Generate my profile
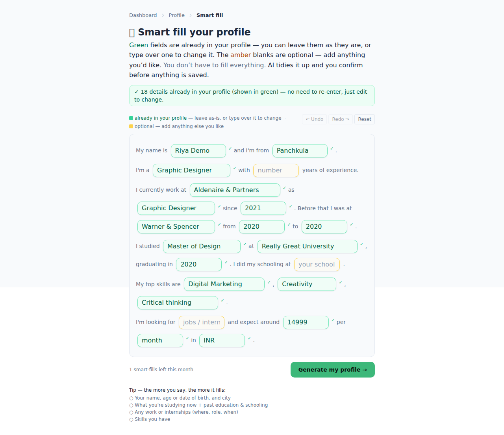Image resolution: width=504 pixels, height=435 pixels. (333, 370)
